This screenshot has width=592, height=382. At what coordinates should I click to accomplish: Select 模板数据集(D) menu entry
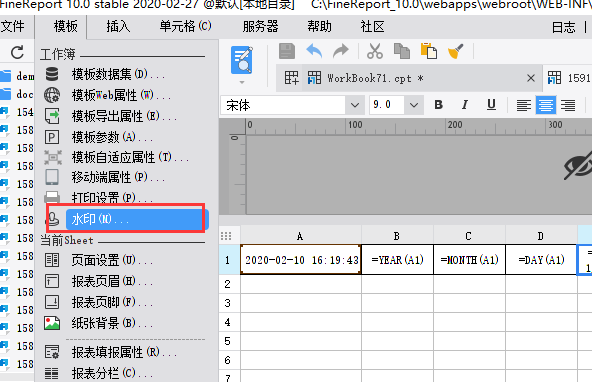tap(118, 74)
